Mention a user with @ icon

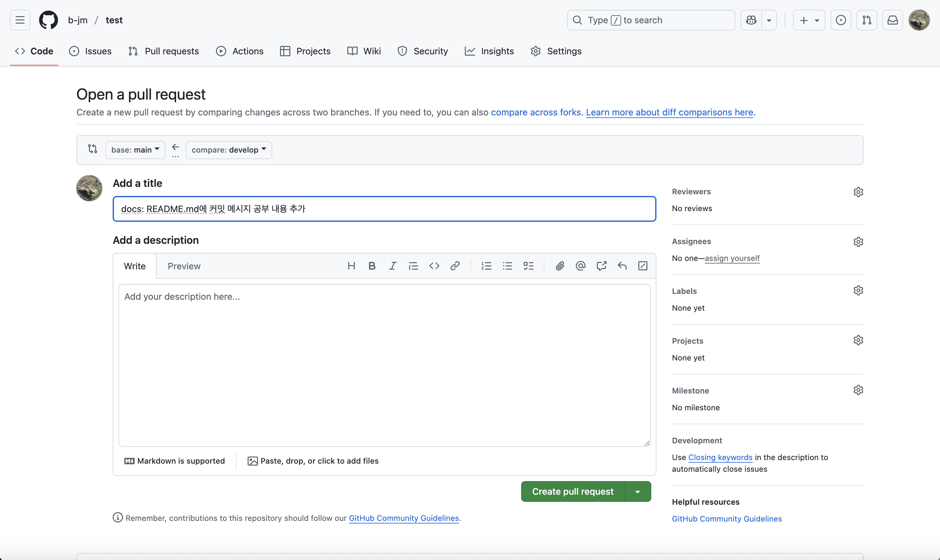(x=580, y=266)
